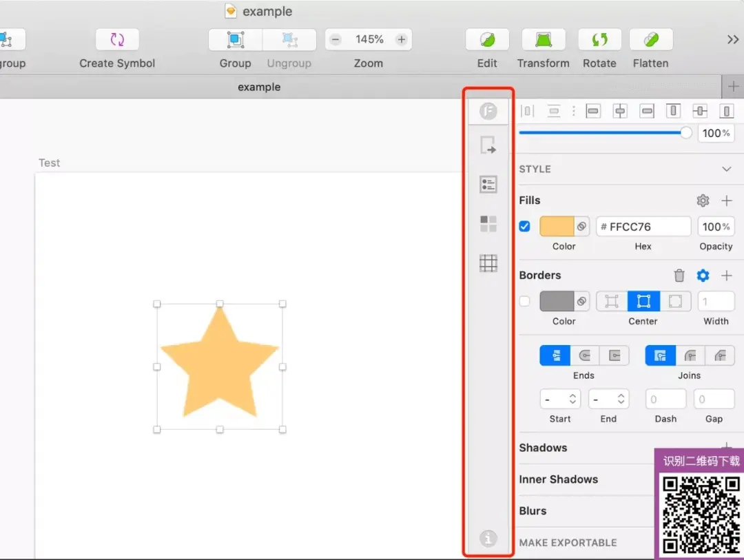Click the export artboard arrow icon in sidebar

click(488, 145)
